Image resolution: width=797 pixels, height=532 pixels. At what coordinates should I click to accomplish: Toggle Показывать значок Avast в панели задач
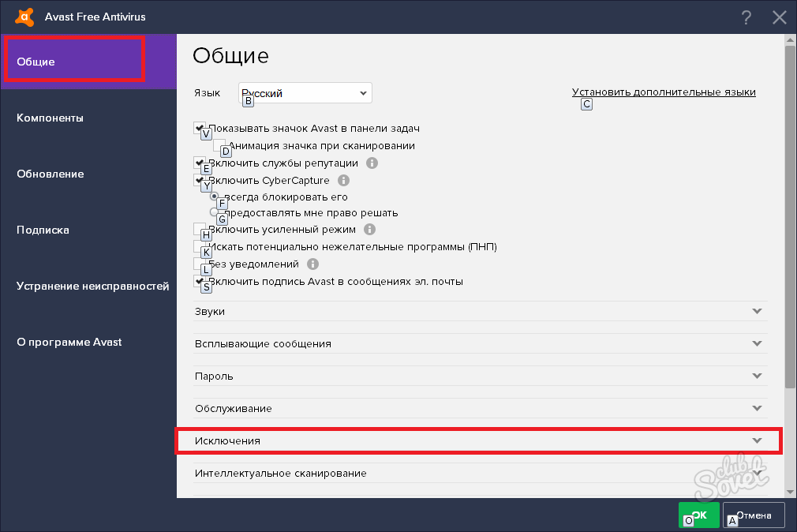pos(199,128)
